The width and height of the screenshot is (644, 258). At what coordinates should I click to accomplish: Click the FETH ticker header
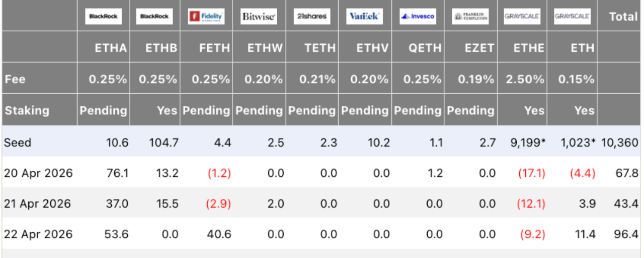(214, 48)
